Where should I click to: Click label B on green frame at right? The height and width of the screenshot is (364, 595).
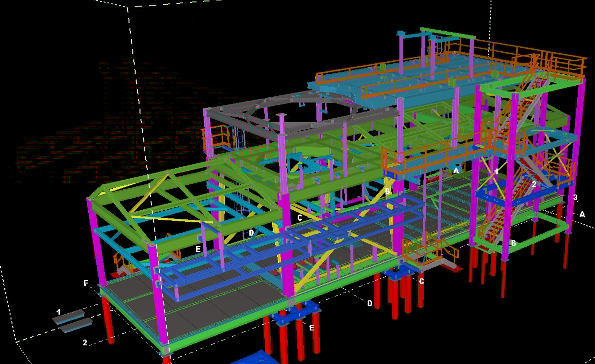[513, 243]
